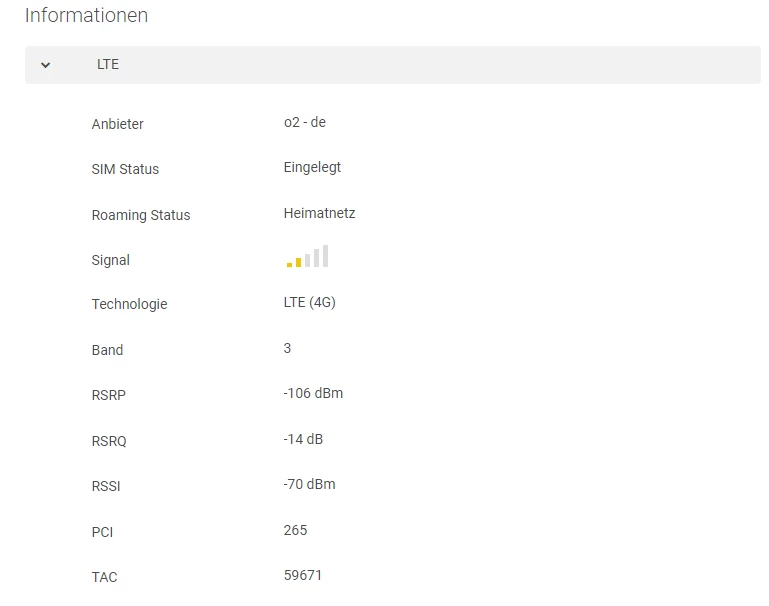Click the Signal label
This screenshot has height=606, width=769.
point(111,260)
